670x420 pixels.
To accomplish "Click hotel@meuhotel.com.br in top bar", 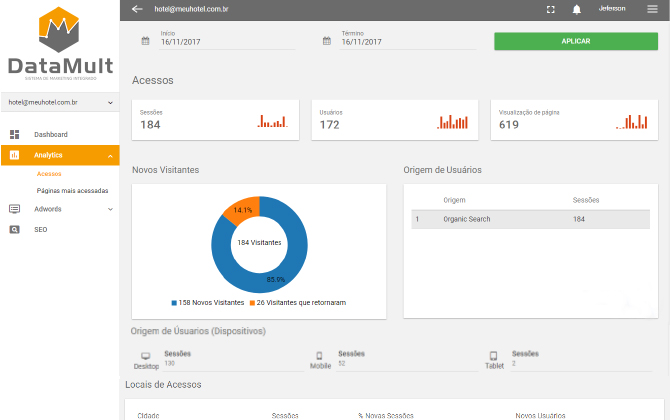I will coord(191,9).
